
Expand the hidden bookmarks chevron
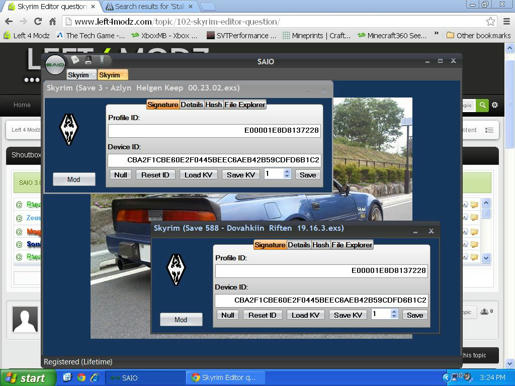point(436,35)
